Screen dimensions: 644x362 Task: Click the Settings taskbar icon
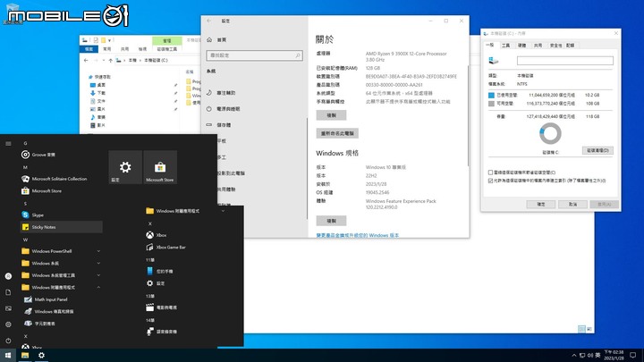click(41, 356)
